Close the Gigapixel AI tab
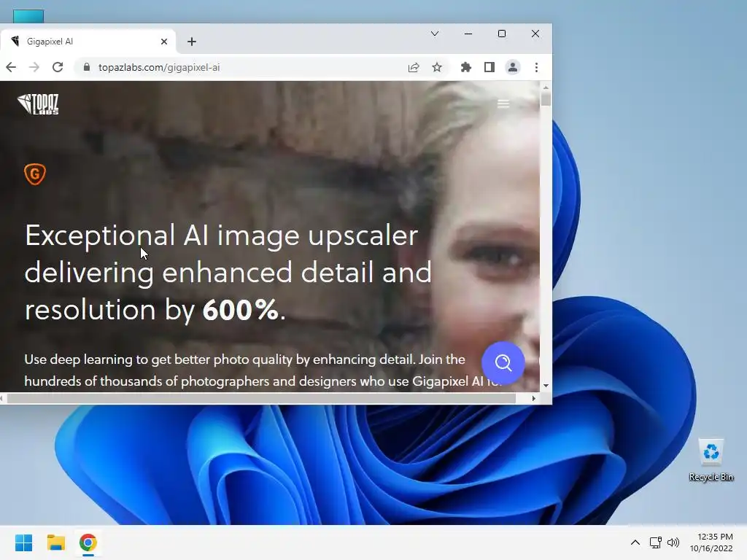This screenshot has height=560, width=747. 164,42
